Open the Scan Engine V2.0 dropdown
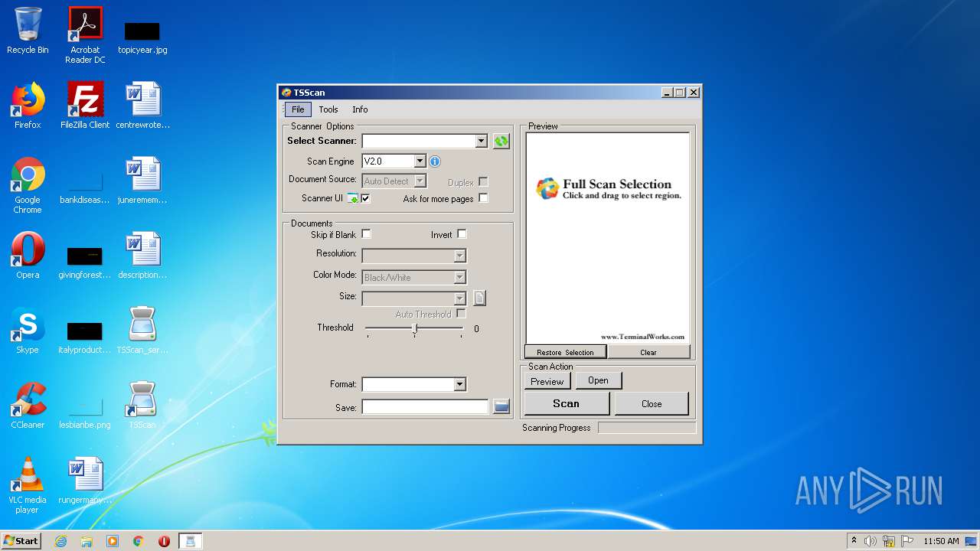The width and height of the screenshot is (980, 551). (x=420, y=161)
